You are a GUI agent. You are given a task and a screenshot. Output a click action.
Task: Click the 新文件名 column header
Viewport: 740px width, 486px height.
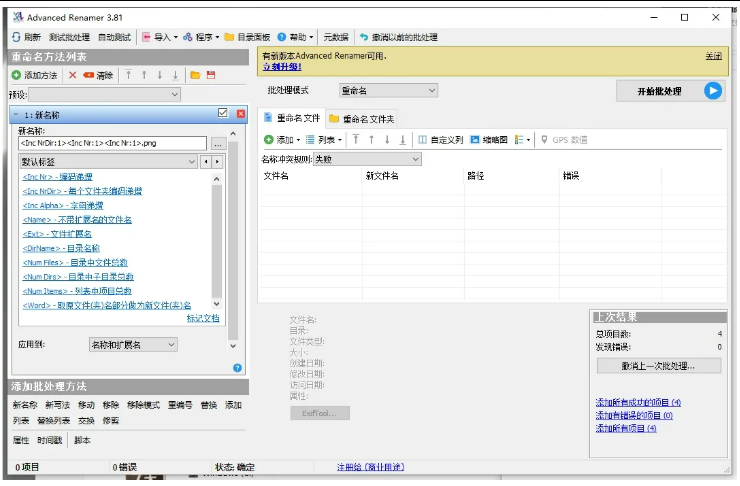tap(382, 176)
